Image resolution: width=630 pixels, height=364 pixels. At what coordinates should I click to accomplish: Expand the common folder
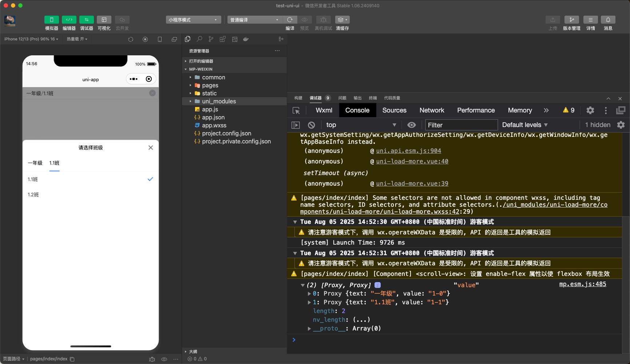(x=234, y=77)
